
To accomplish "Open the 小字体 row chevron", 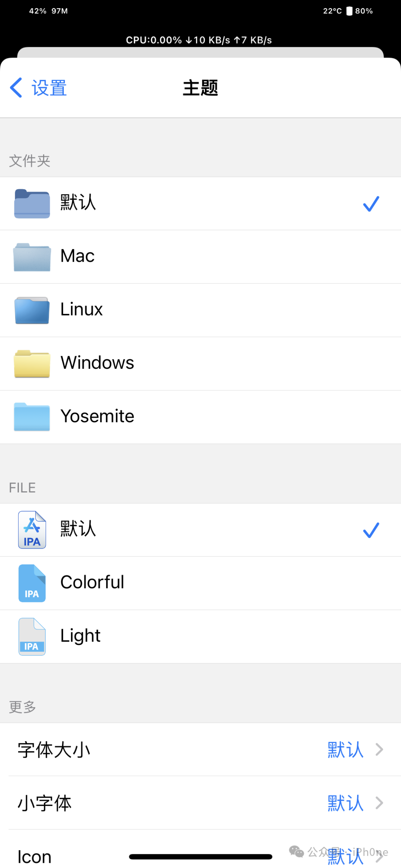I will click(379, 803).
